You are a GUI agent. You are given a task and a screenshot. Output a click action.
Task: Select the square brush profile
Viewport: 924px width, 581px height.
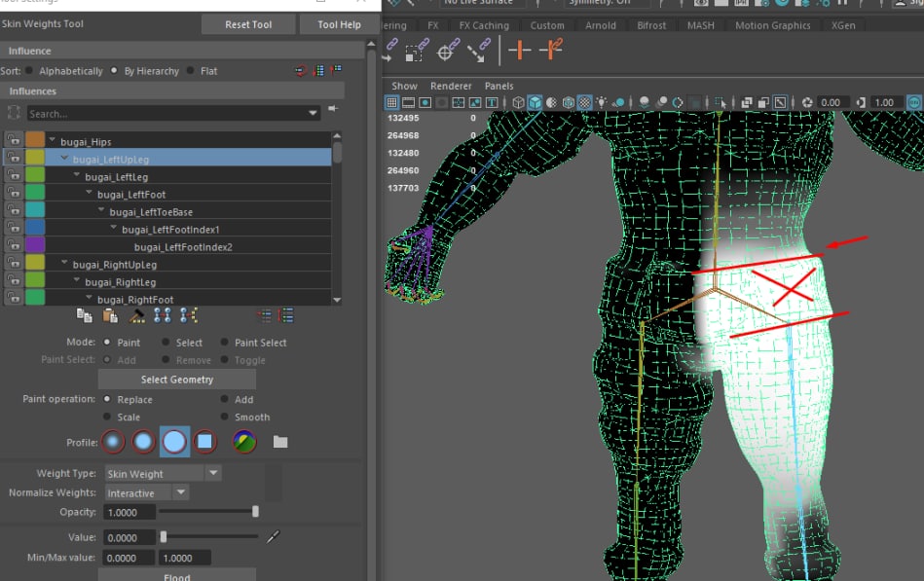point(204,442)
